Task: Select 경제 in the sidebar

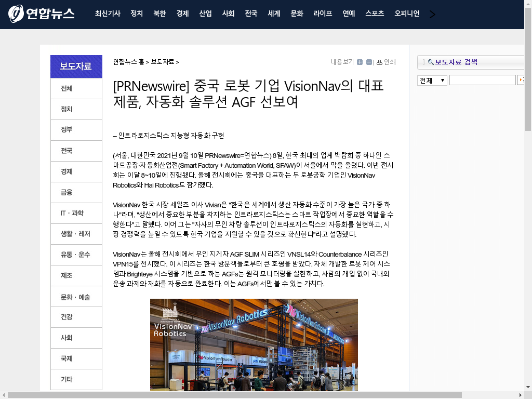Action: 76,171
